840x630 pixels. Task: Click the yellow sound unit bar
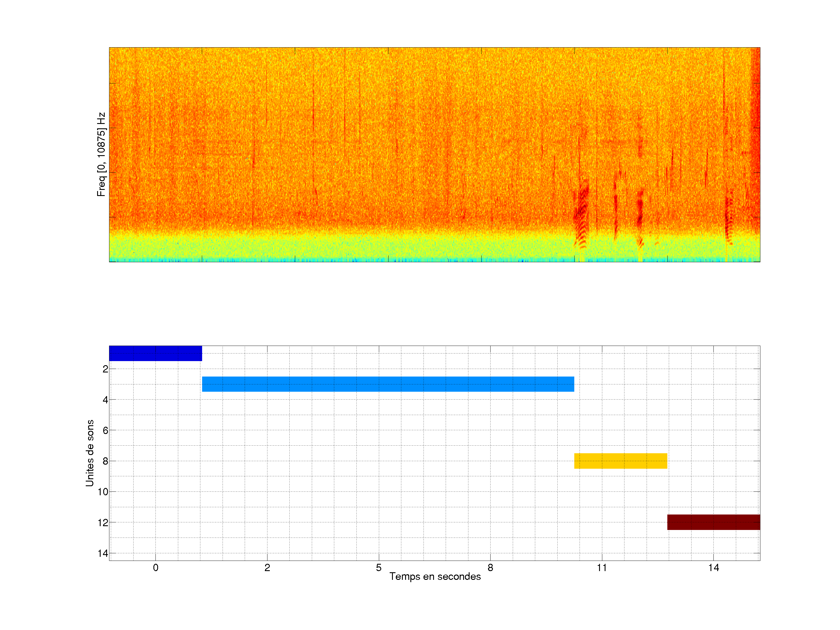click(x=620, y=461)
